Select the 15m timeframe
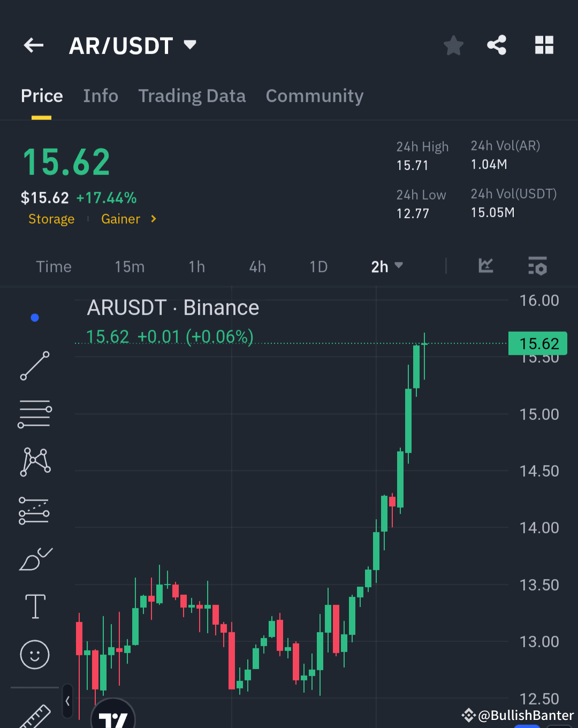This screenshot has height=728, width=578. 129,266
